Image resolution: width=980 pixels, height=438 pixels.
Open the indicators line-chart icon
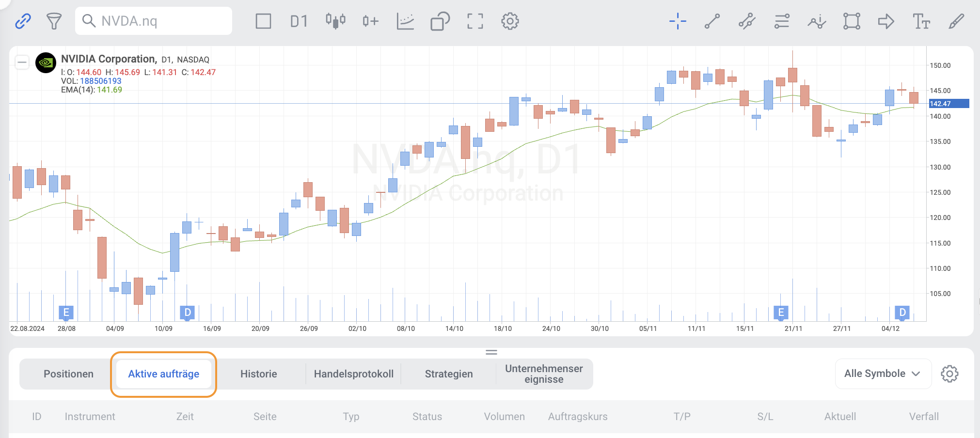(x=405, y=21)
